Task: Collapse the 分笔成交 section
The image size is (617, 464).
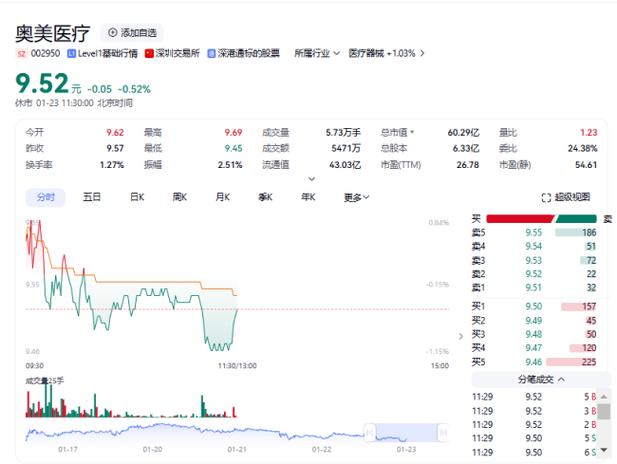Action: click(x=541, y=379)
